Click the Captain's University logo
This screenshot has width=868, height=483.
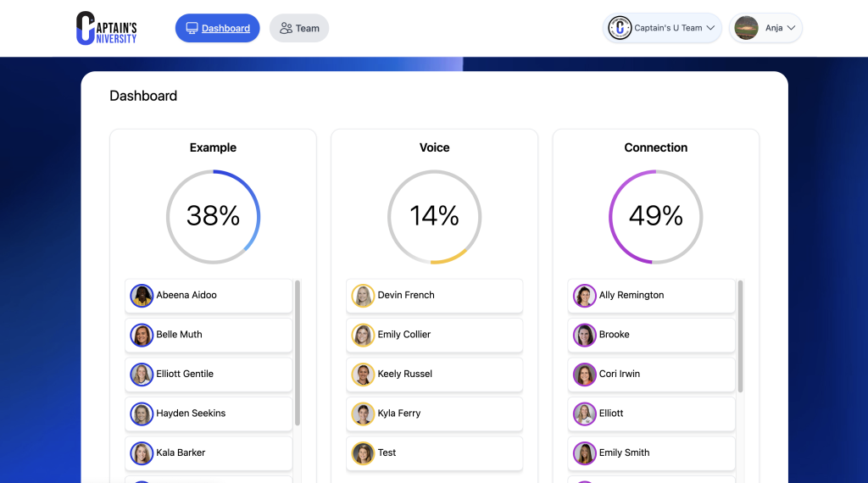click(x=106, y=28)
